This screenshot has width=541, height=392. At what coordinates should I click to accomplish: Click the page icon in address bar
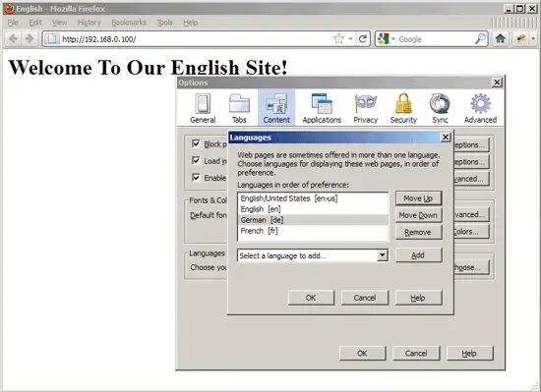pyautogui.click(x=52, y=39)
